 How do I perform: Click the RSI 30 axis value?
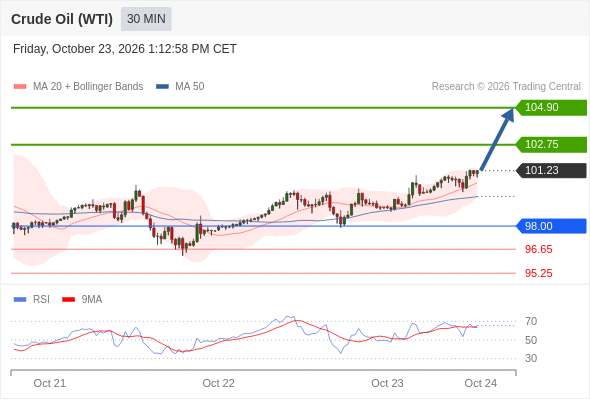[531, 358]
